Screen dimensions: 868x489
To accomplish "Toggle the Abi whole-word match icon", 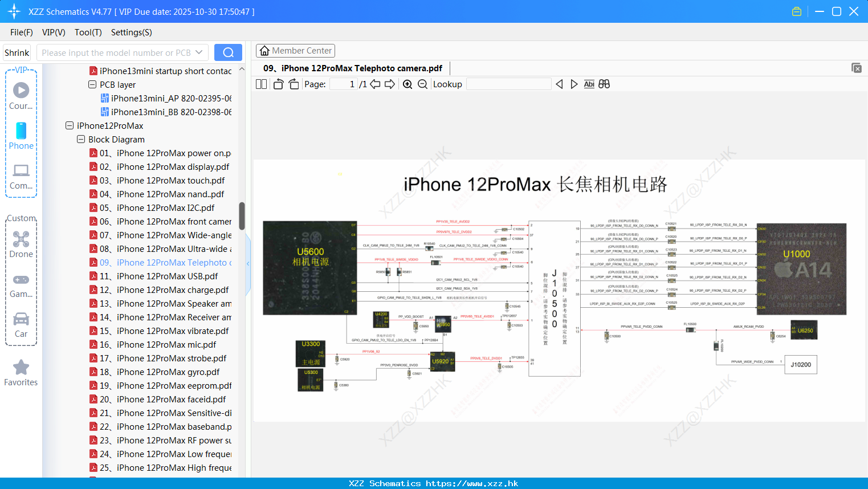I will point(589,84).
